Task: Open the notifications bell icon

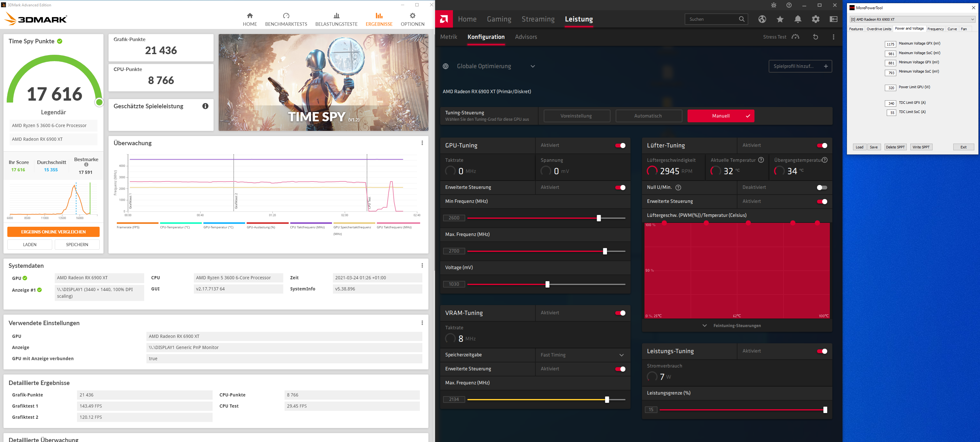Action: pos(798,19)
